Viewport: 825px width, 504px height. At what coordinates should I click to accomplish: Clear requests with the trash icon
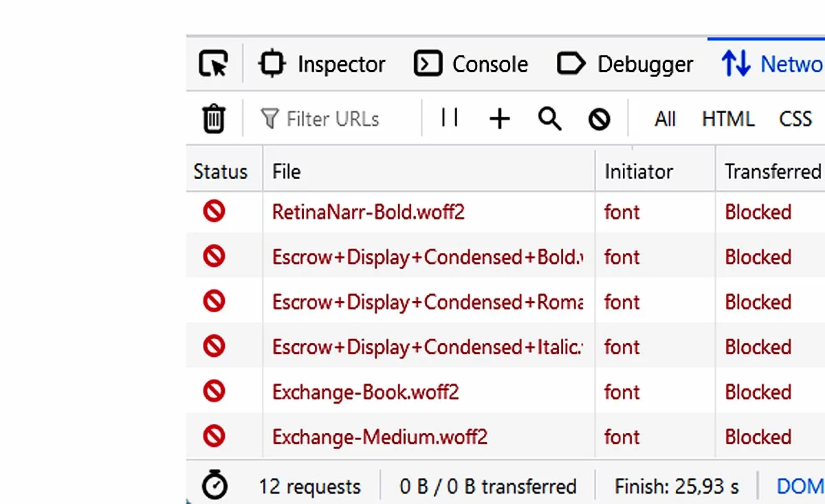tap(214, 118)
